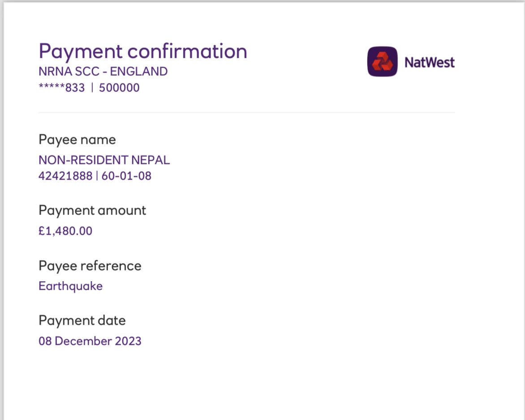Select the £1,480.00 amount value

click(x=65, y=231)
